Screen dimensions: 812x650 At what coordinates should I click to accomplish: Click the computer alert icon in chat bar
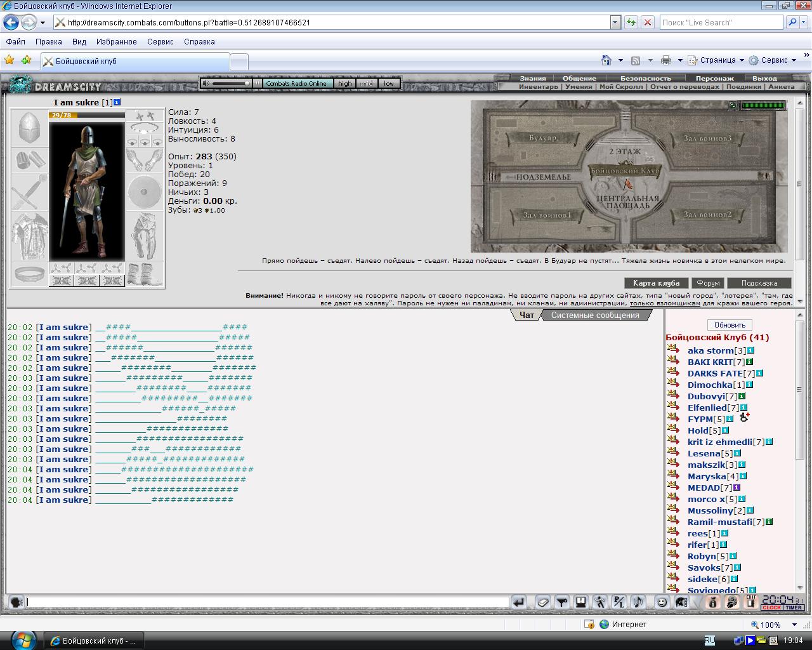(581, 602)
